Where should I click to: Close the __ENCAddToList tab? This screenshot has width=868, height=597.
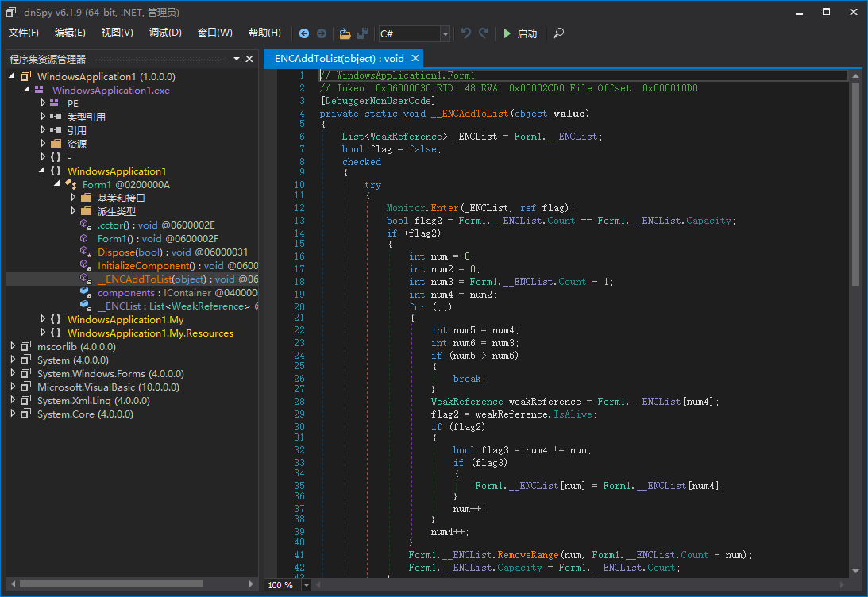pyautogui.click(x=415, y=58)
